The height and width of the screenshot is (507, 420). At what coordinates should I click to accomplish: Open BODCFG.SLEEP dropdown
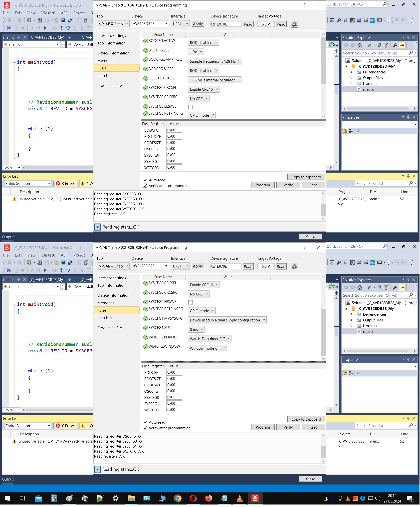point(204,70)
